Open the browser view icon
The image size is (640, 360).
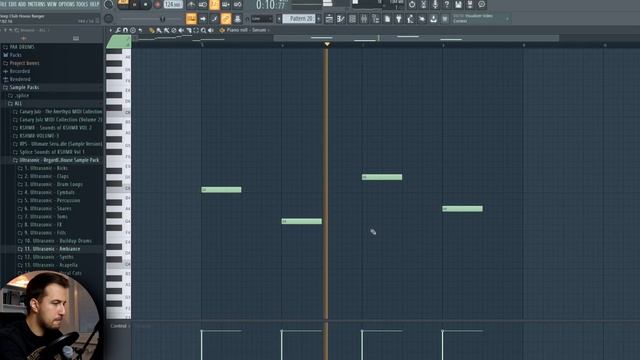375,19
